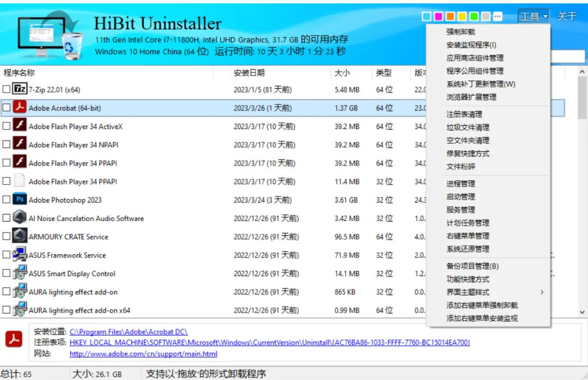This screenshot has height=380, width=588.
Task: Pick the orange theme color swatch
Action: (x=450, y=16)
